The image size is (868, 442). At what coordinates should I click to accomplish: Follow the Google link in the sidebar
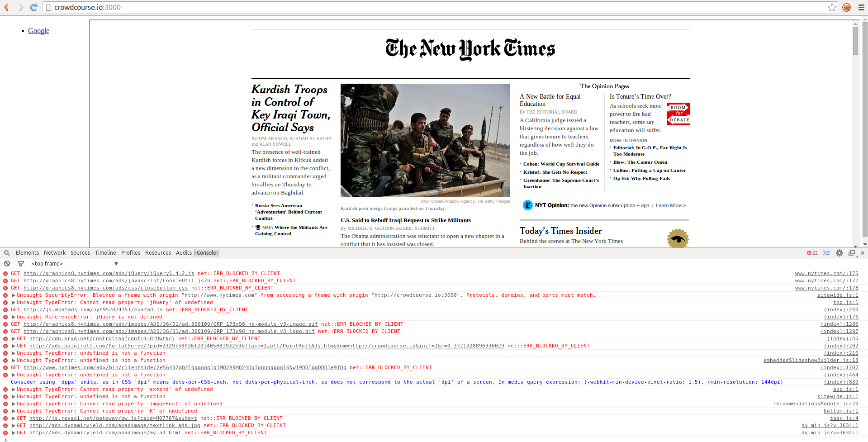38,30
